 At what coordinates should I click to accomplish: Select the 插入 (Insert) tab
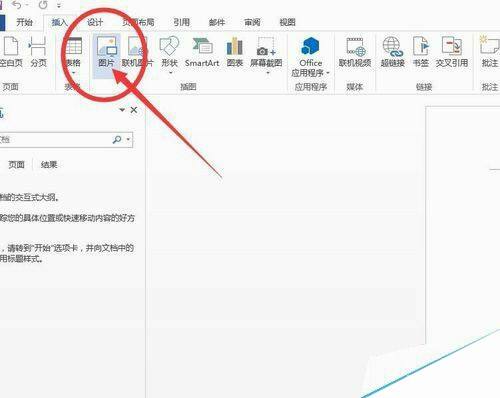point(59,22)
